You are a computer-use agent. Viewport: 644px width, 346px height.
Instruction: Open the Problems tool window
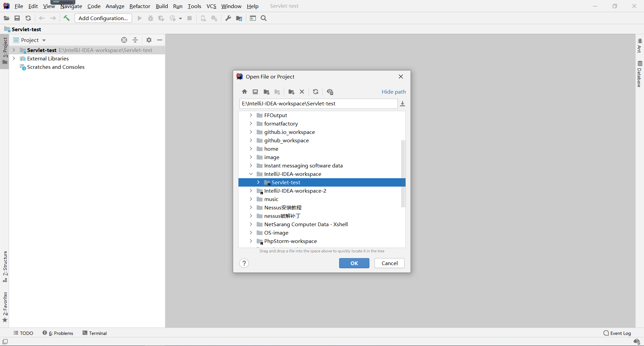[58, 333]
